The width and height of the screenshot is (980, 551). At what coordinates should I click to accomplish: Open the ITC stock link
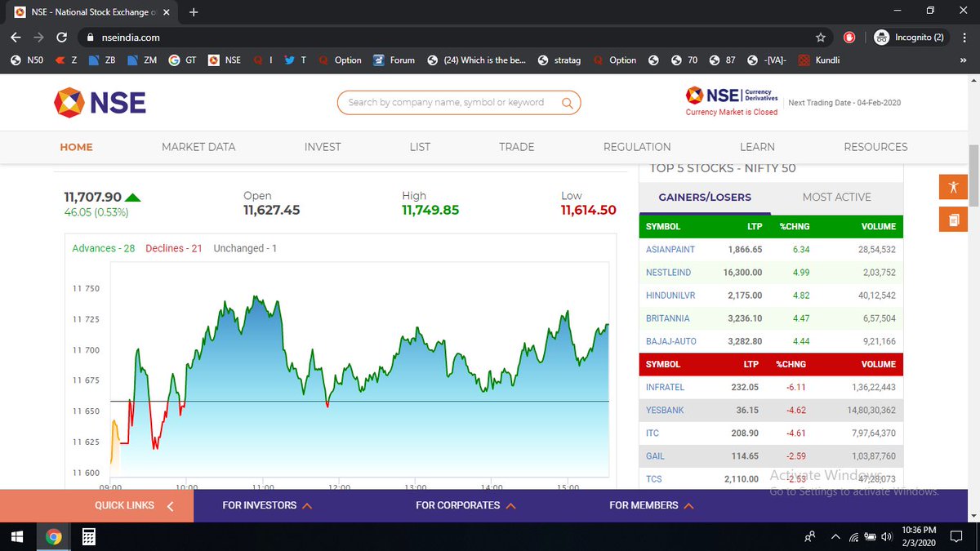tap(652, 433)
